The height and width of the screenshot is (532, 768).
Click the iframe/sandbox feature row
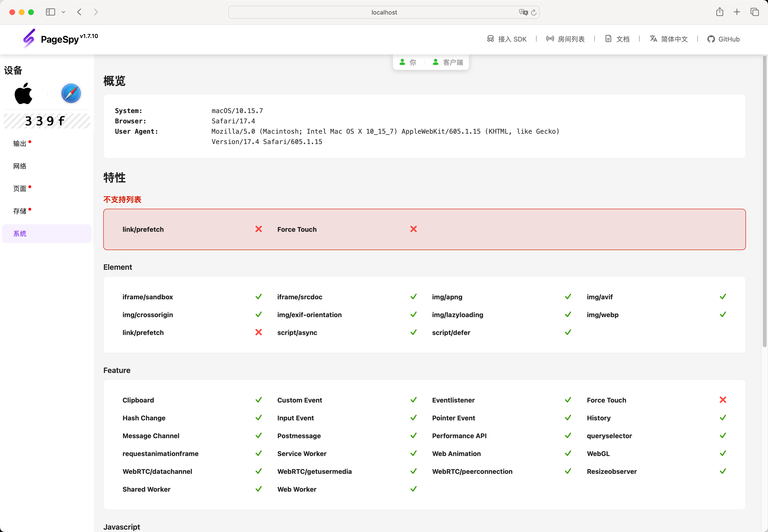(192, 297)
